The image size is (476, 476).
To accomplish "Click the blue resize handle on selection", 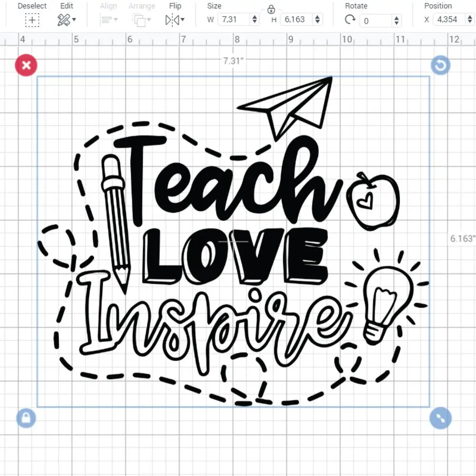I will pyautogui.click(x=440, y=418).
